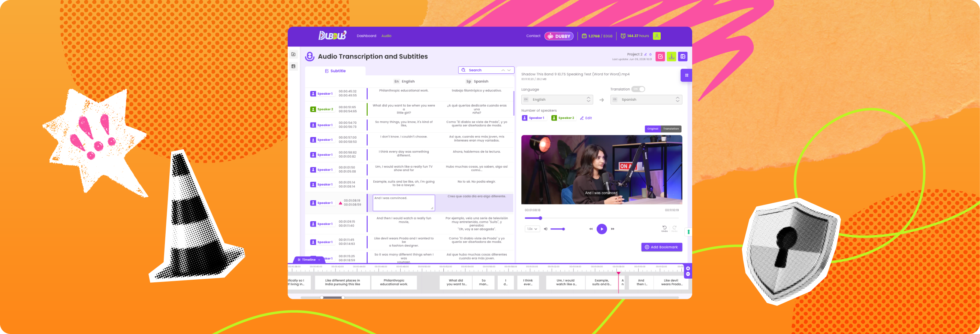Switch video view to Original
Image resolution: width=980 pixels, height=334 pixels.
tap(652, 129)
